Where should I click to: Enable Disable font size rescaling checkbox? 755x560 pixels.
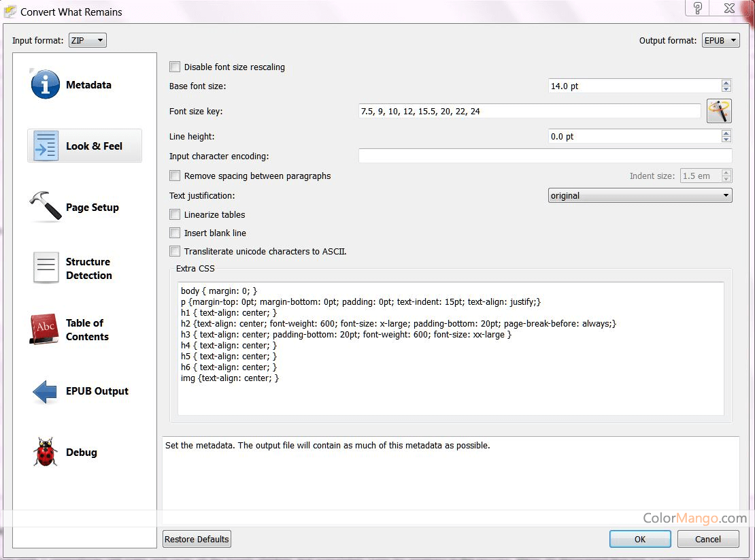click(175, 67)
